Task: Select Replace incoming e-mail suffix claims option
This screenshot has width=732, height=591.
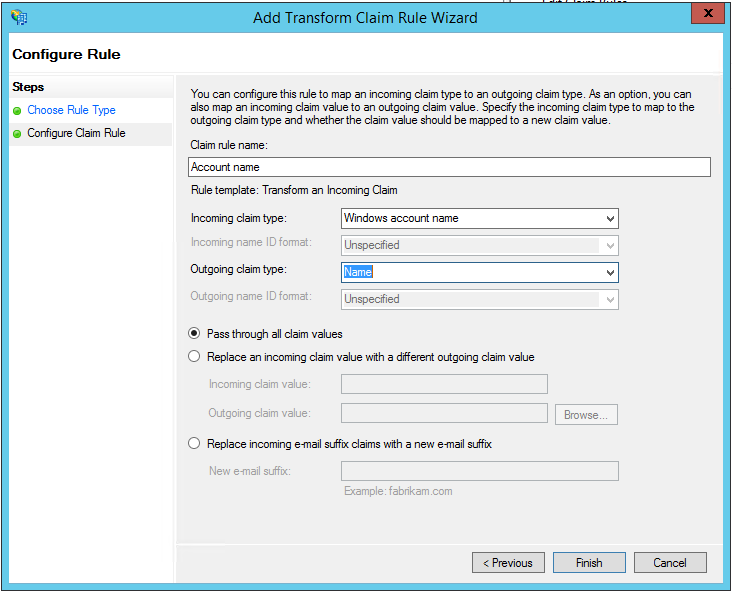Action: tap(194, 444)
